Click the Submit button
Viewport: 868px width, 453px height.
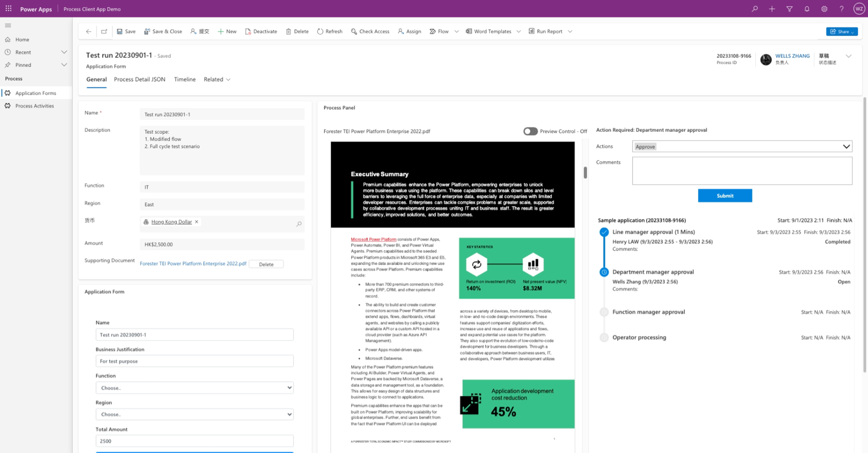725,195
